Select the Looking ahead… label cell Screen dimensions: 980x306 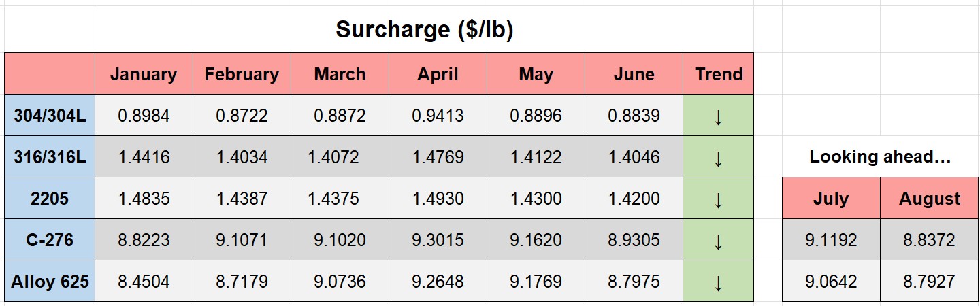(x=880, y=157)
